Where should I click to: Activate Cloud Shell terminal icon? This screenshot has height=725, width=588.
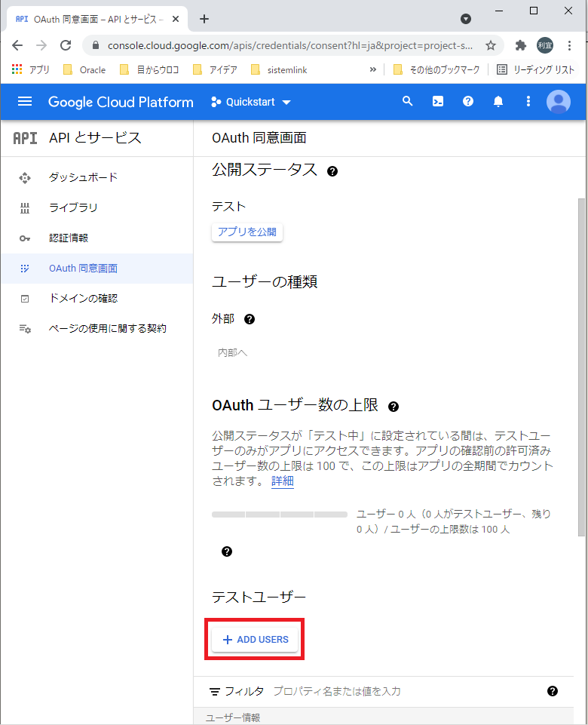438,101
